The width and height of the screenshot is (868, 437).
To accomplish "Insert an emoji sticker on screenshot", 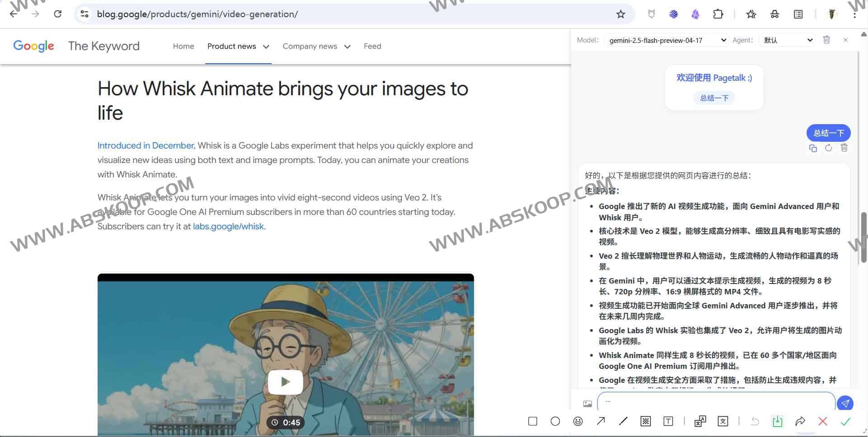I will point(578,421).
